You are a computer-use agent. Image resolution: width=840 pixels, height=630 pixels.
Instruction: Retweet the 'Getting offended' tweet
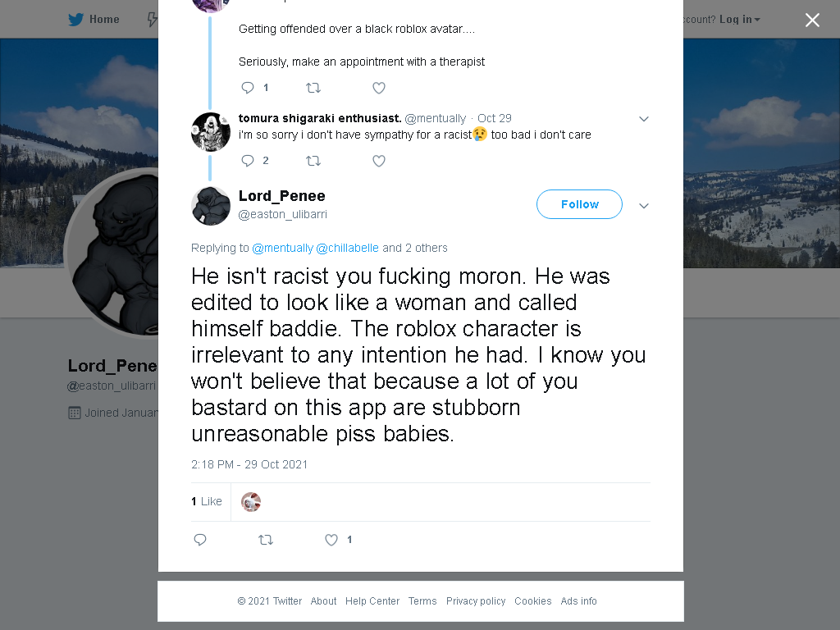(x=313, y=88)
